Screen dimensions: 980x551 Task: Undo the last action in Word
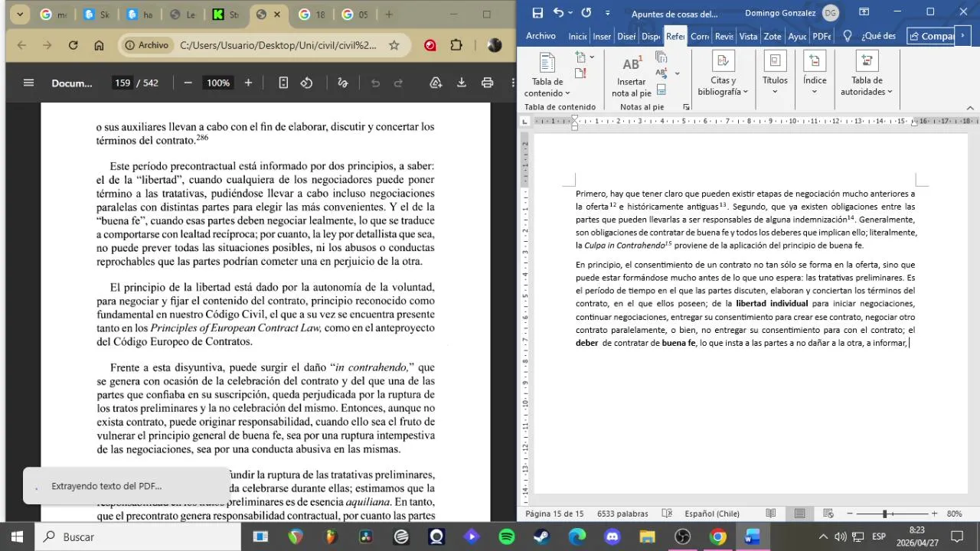pyautogui.click(x=559, y=13)
